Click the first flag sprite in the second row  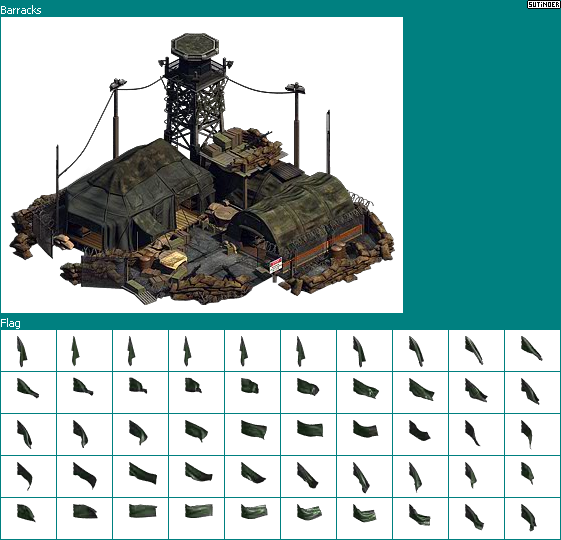pos(28,393)
